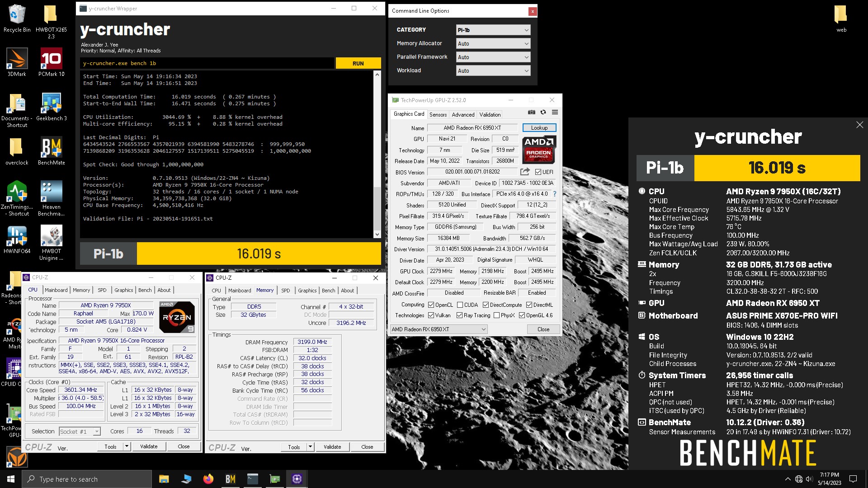Launch HWBOT Unigine desktop icon
868x488 pixels.
tap(51, 243)
